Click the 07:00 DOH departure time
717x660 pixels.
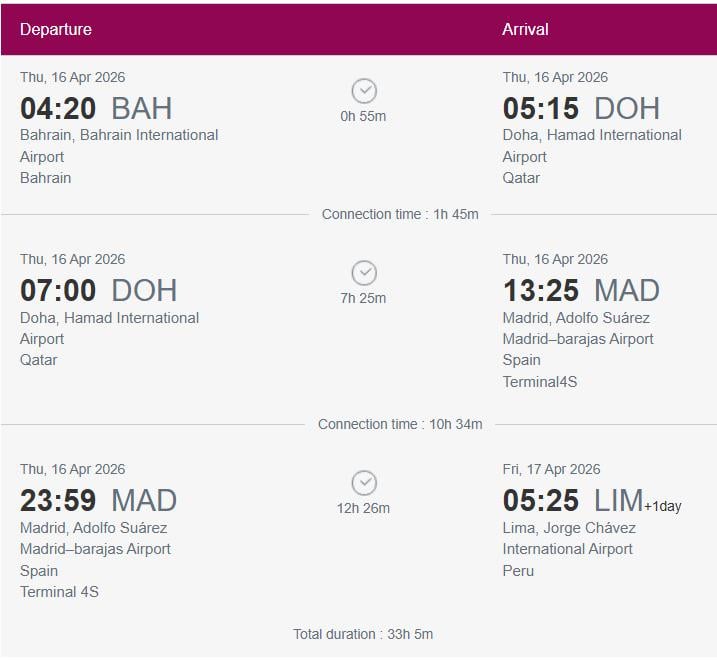point(98,290)
